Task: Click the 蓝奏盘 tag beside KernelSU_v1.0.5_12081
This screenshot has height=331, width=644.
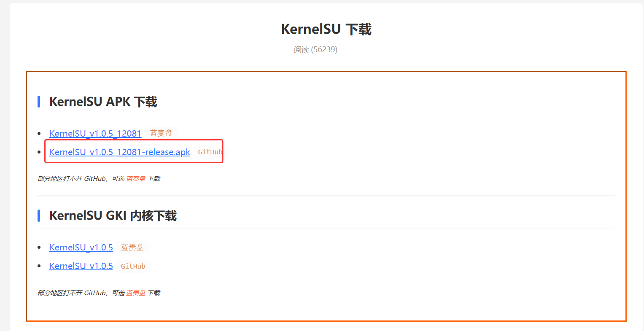Action: coord(161,133)
